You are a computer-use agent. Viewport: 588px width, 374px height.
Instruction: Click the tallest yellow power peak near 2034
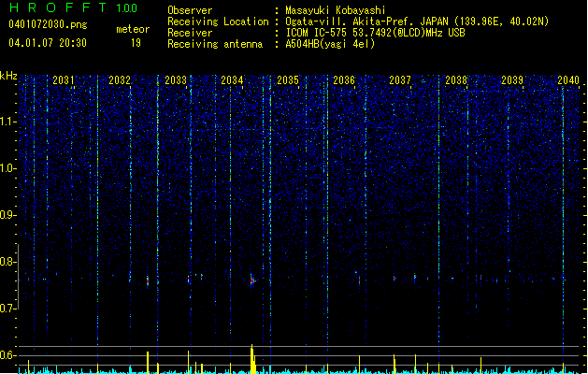point(253,359)
